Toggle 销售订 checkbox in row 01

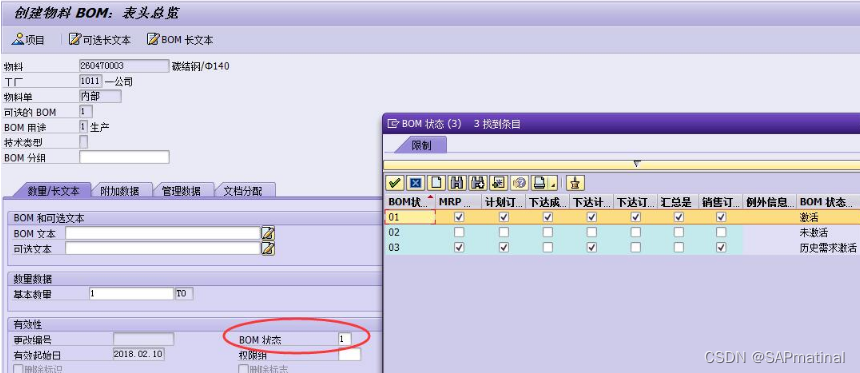pos(721,217)
